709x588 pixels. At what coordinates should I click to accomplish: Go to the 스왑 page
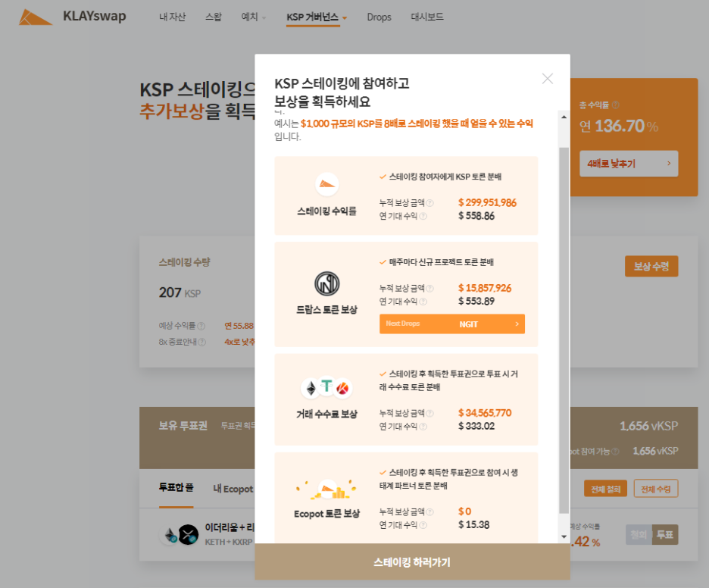point(214,17)
